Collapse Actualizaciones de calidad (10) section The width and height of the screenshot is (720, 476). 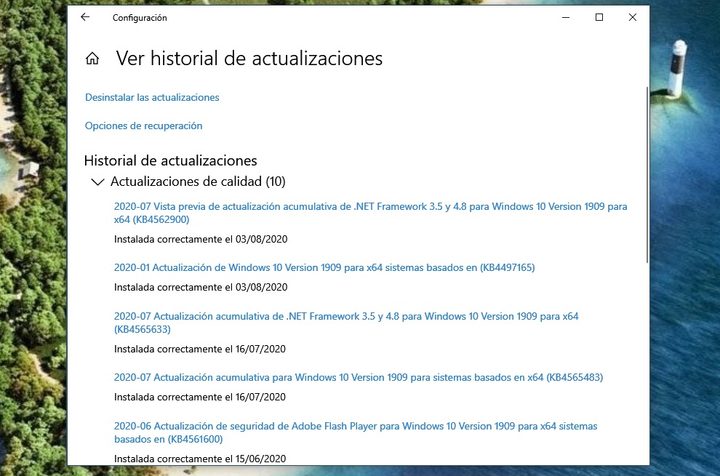[188, 181]
